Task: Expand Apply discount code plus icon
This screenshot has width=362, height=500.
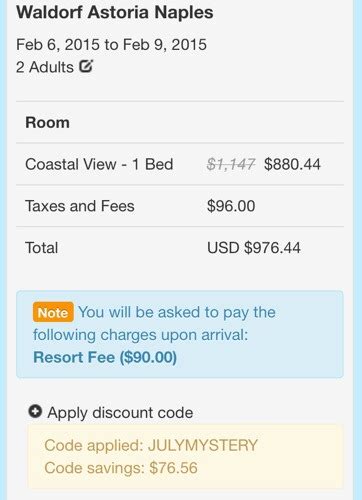Action: click(35, 411)
